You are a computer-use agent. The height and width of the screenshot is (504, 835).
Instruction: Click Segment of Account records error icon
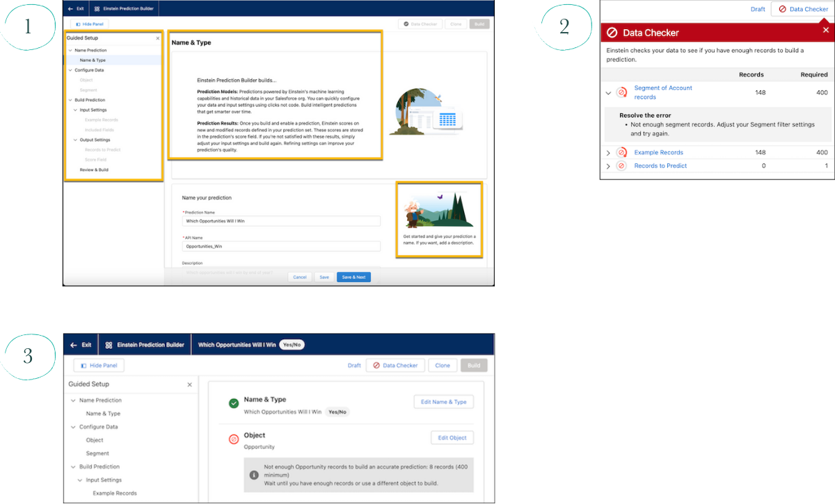click(x=621, y=92)
